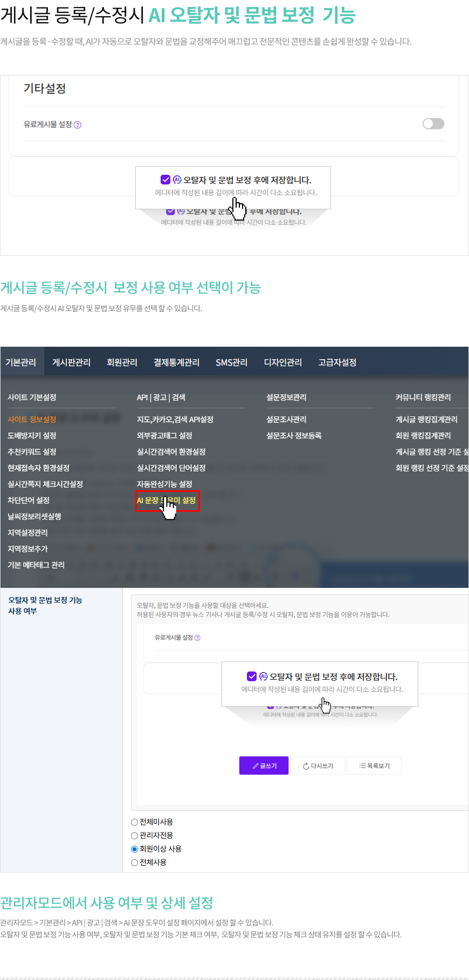Click the checkbox above the 글쓰기 button
The image size is (469, 980).
point(252,676)
